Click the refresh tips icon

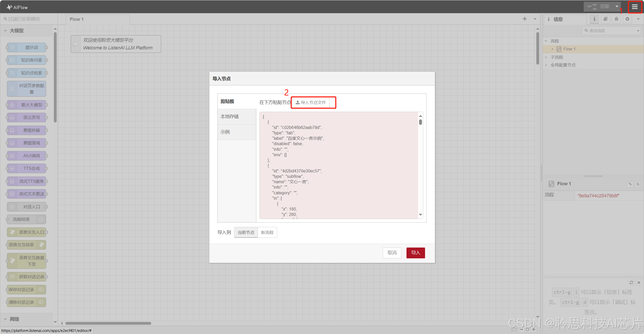pos(631,283)
